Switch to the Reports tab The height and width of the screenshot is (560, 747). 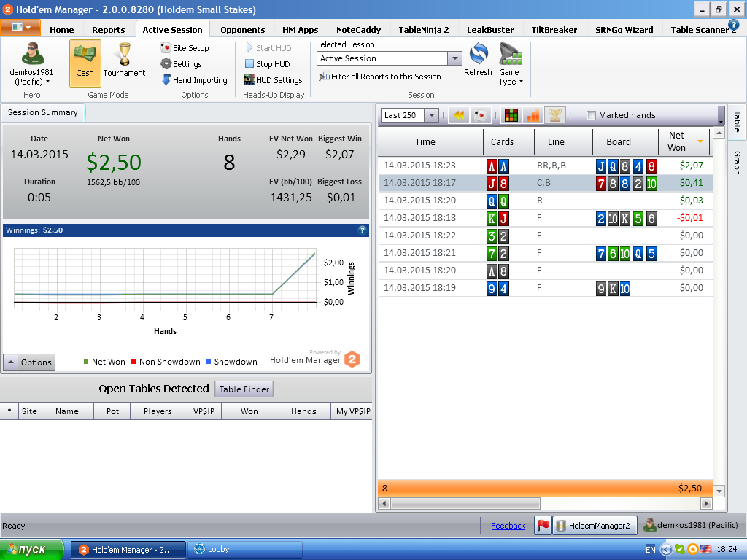[x=109, y=29]
